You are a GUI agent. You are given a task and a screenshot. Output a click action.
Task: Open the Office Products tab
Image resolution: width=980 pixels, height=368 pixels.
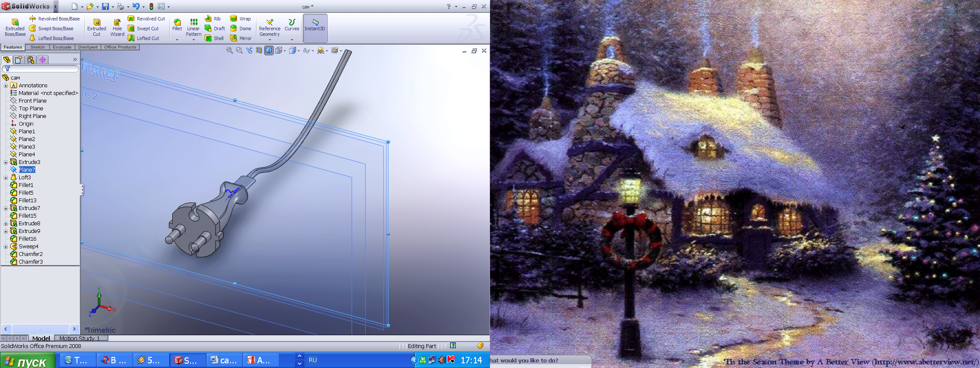(x=120, y=47)
